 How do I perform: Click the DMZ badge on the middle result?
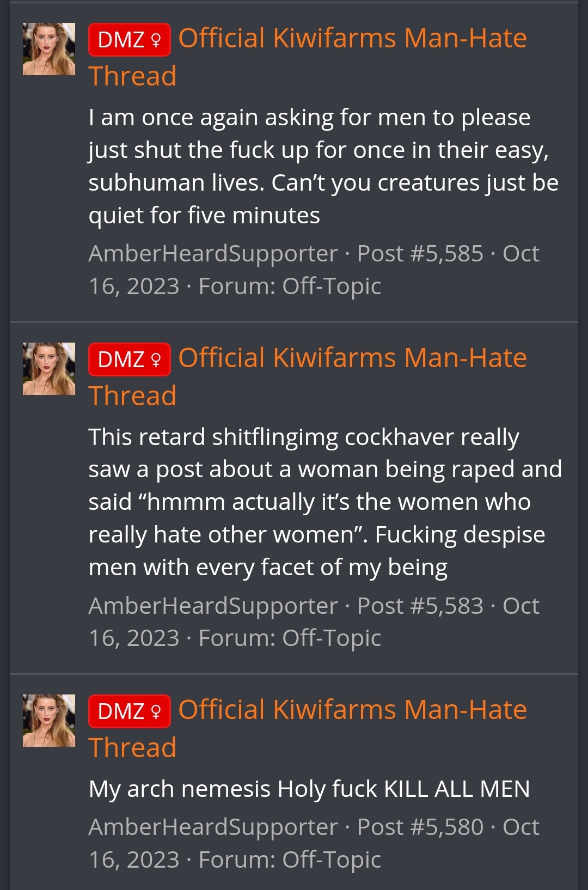pyautogui.click(x=130, y=359)
